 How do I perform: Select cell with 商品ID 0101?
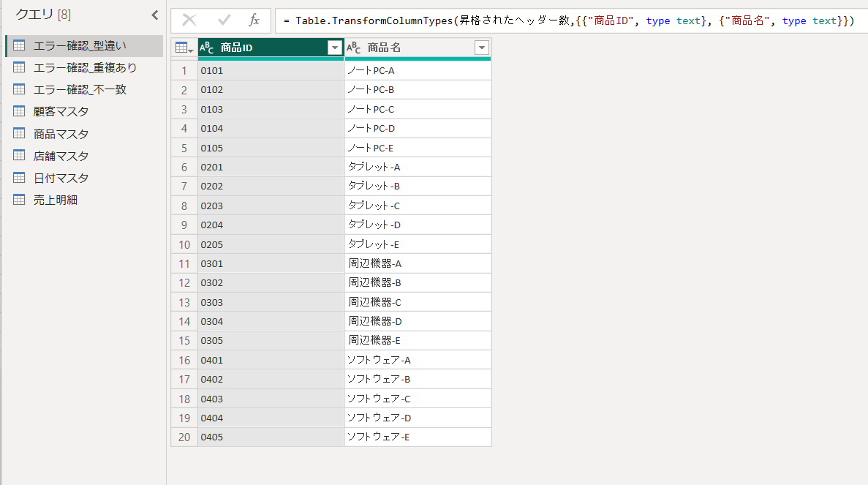[271, 70]
